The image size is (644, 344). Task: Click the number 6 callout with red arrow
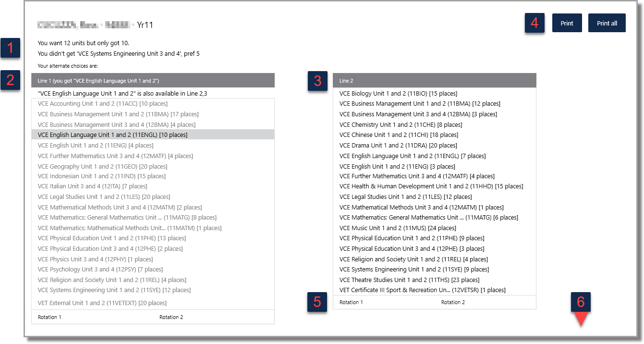click(581, 307)
